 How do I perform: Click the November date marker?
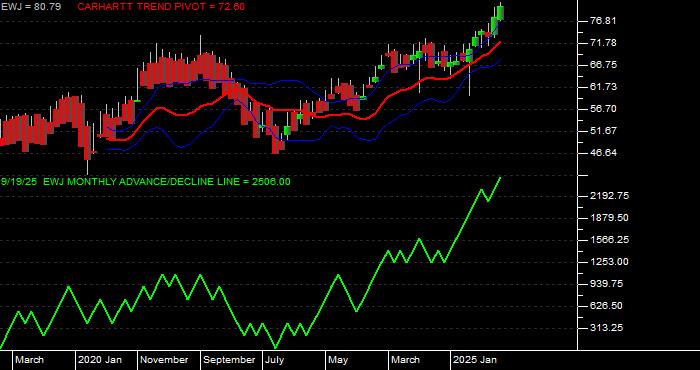click(x=165, y=360)
